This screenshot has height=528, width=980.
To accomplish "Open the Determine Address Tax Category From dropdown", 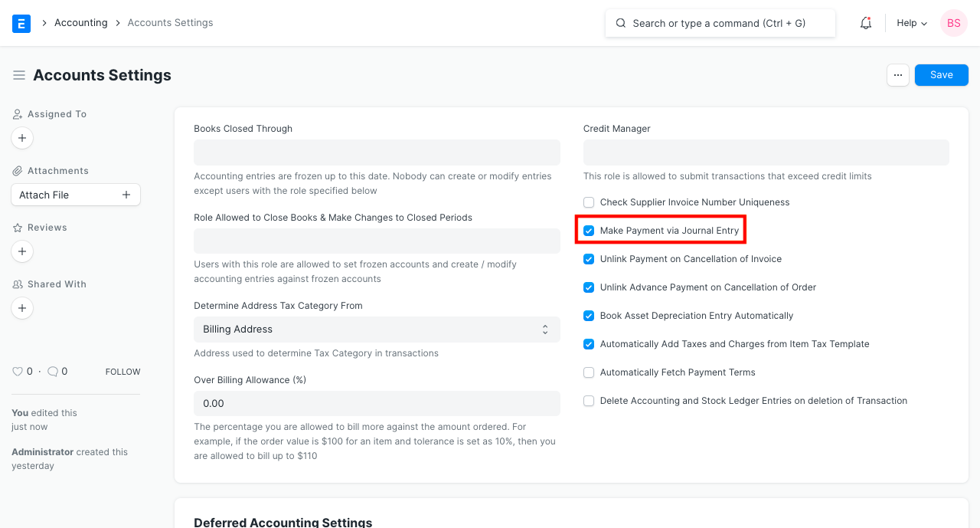I will tap(377, 329).
